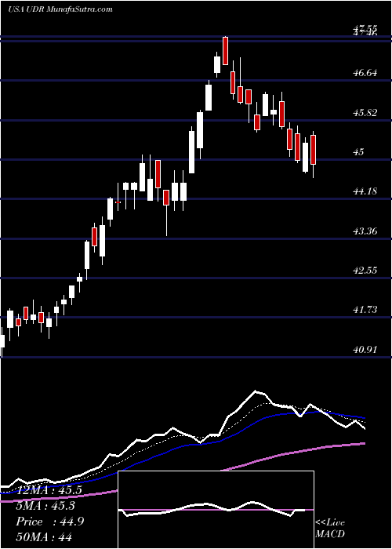Click the '5MA : 45.3' legend text

click(x=45, y=506)
